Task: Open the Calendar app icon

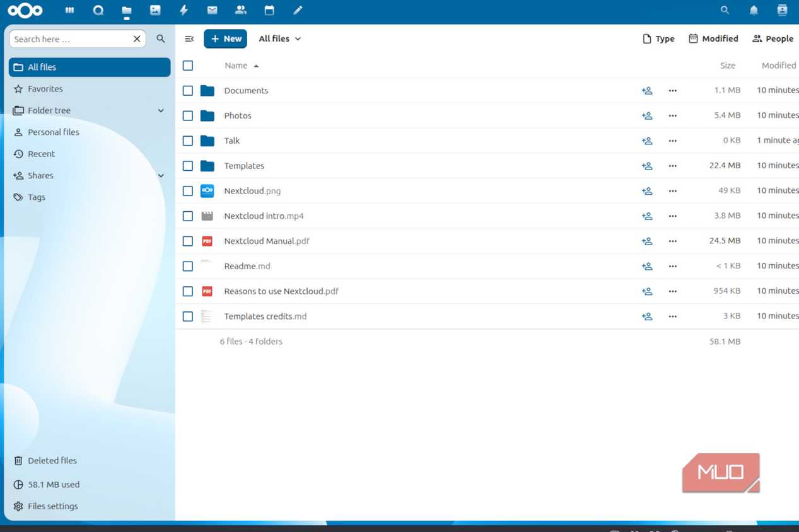Action: click(269, 10)
